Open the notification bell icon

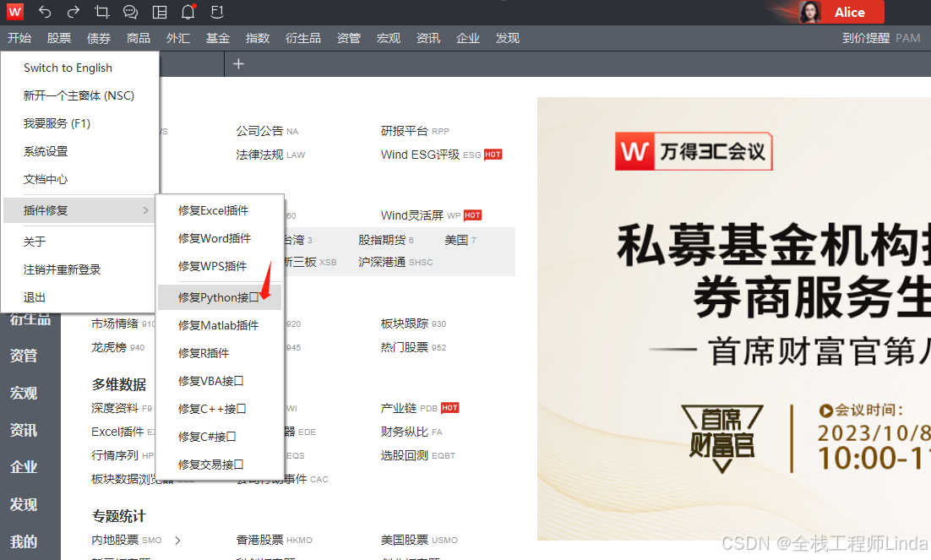click(x=188, y=11)
